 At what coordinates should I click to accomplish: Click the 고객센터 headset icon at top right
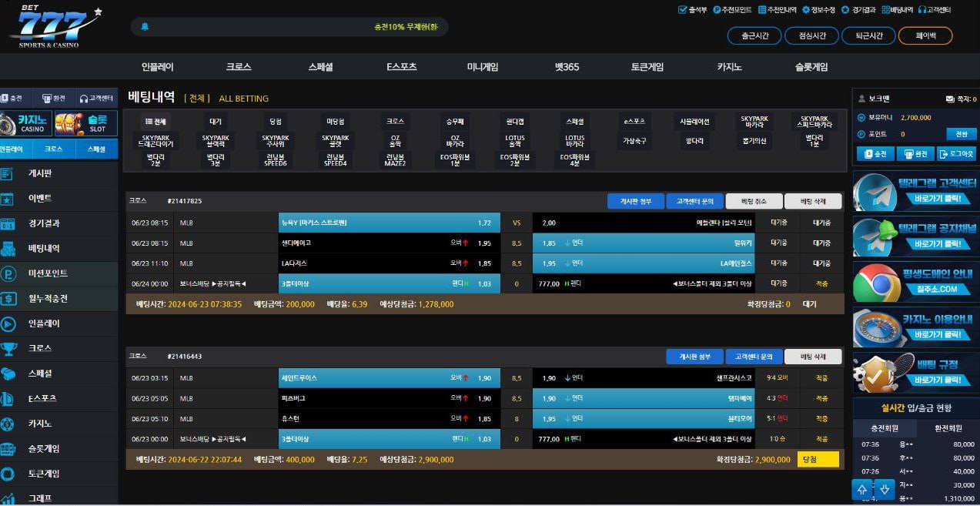click(922, 10)
